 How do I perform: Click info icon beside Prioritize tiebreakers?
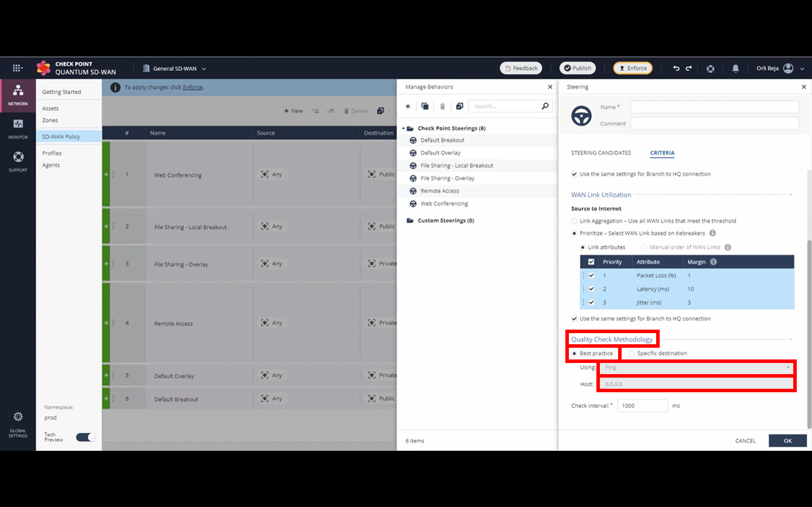click(x=713, y=233)
